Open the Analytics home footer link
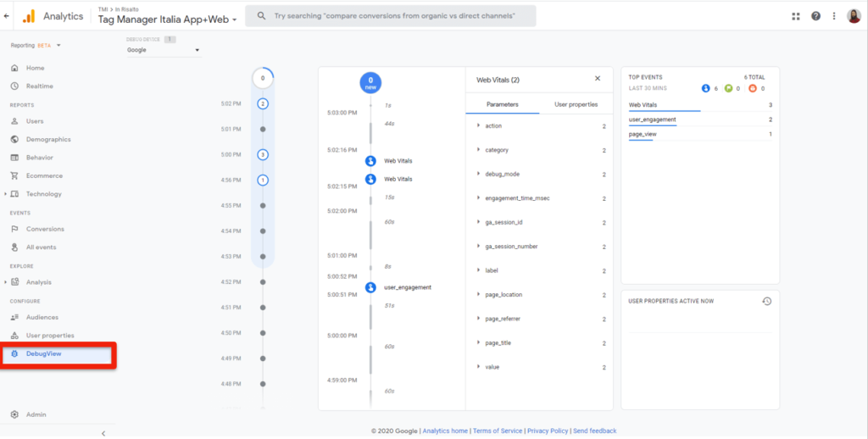Image resolution: width=868 pixels, height=439 pixels. tap(446, 431)
